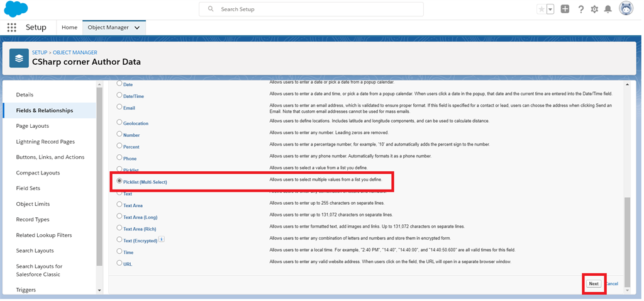This screenshot has height=301, width=644.
Task: Select the Time radio button
Action: pos(119,251)
